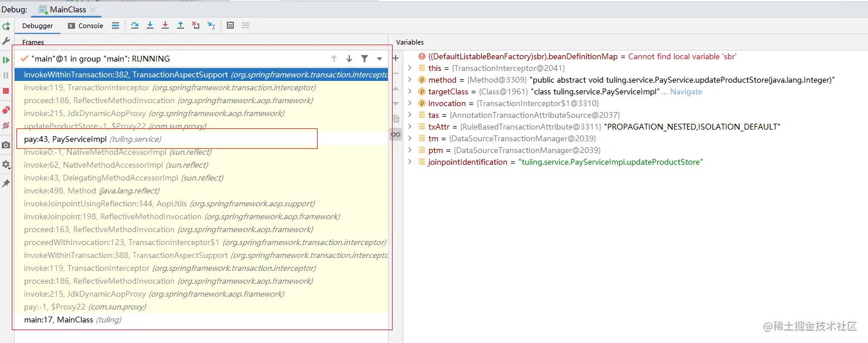The width and height of the screenshot is (868, 343).
Task: Expand the 'this' variable
Action: click(x=410, y=68)
